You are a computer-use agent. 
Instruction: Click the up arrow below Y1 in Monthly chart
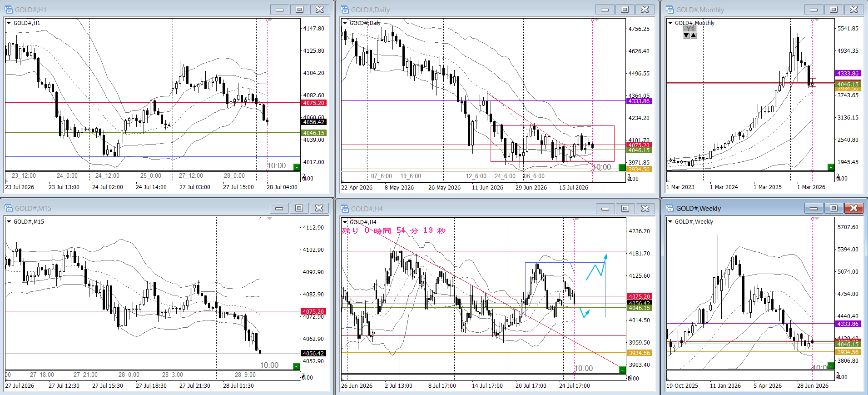(694, 35)
